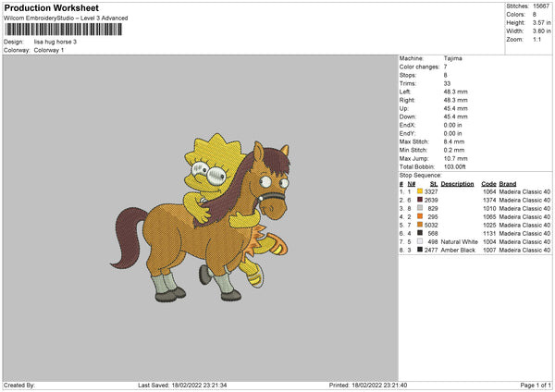Screen dimensions: 555x392
Task: Click the Width value 3.80 in
Action: click(541, 31)
